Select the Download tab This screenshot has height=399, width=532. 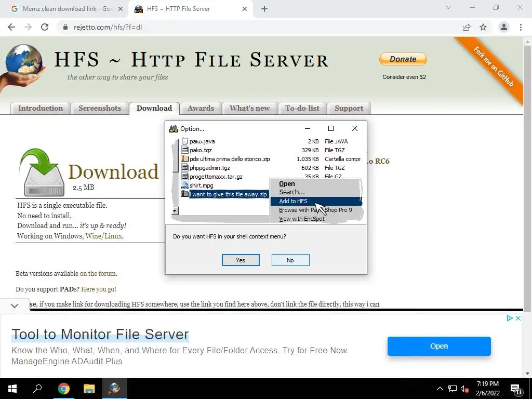click(154, 108)
